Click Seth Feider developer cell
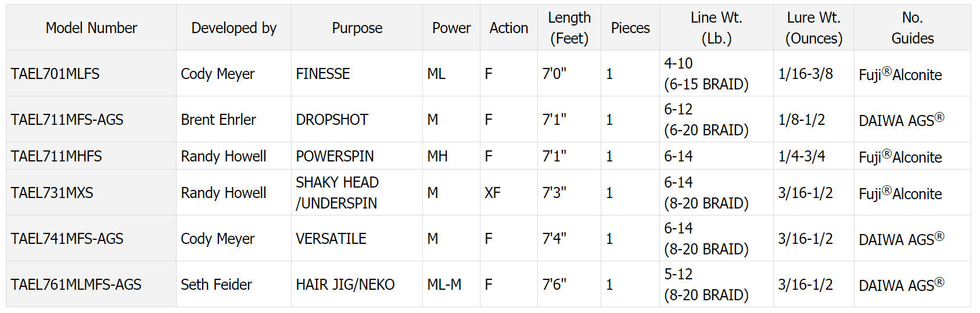 (216, 285)
